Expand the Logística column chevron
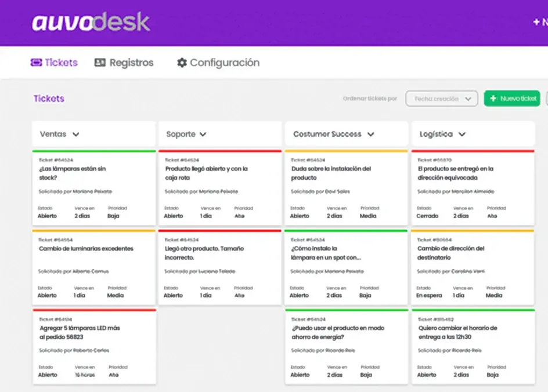This screenshot has width=548, height=392. click(x=462, y=135)
